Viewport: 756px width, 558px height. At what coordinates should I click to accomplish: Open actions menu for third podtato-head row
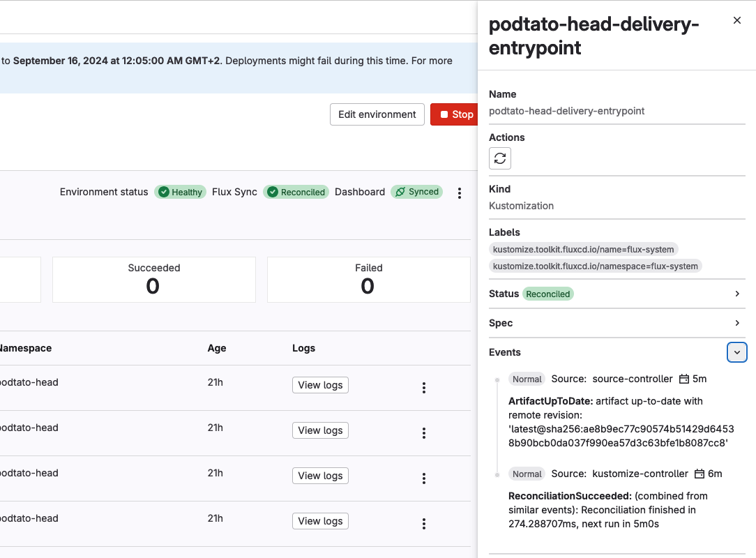tap(423, 478)
